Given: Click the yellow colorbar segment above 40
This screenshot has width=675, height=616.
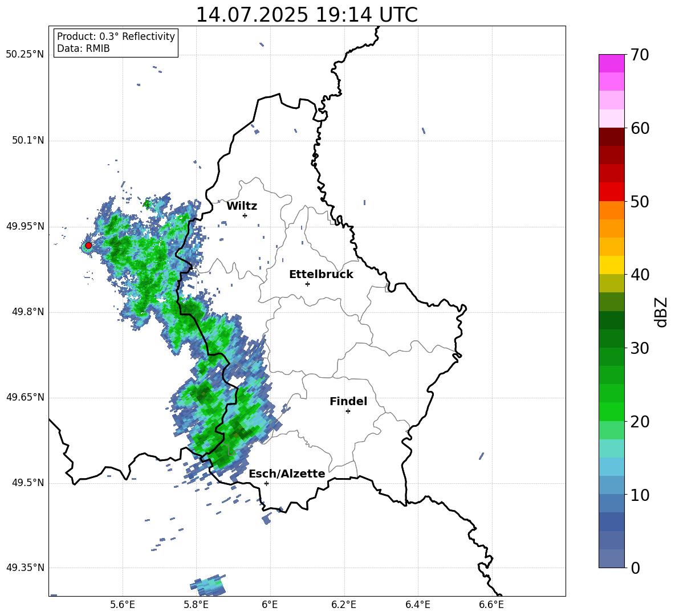Looking at the screenshot, I should pos(612,265).
